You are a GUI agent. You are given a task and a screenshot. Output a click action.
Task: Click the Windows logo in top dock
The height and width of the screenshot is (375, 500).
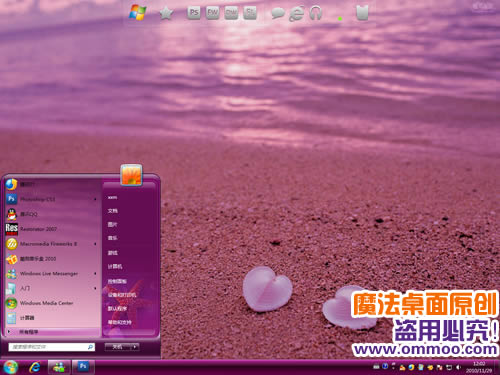[x=138, y=13]
